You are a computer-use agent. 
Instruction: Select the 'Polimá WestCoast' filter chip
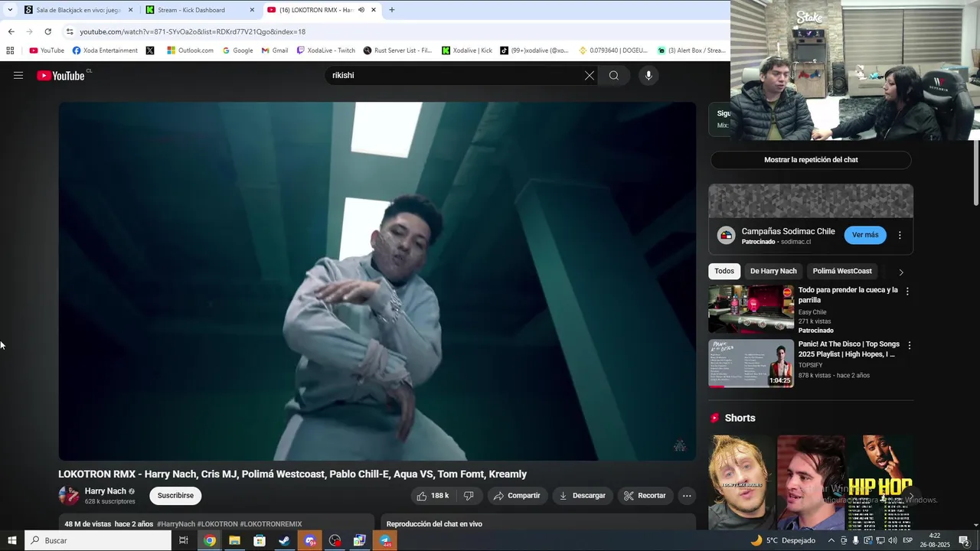click(x=842, y=271)
